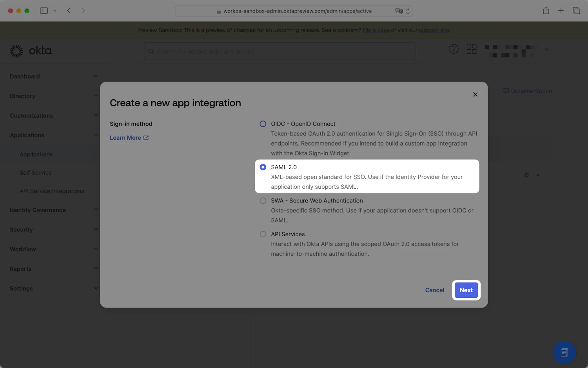Cancel the new app integration dialog
The width and height of the screenshot is (588, 368).
pyautogui.click(x=435, y=290)
